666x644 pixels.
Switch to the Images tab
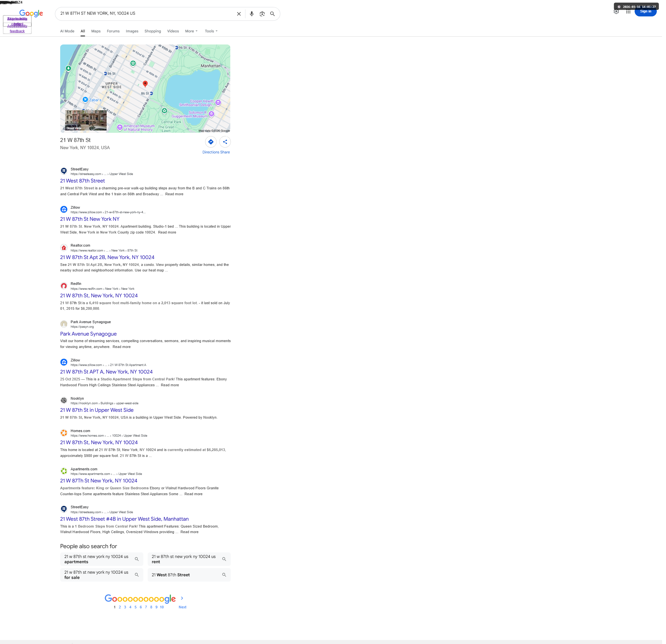click(132, 31)
